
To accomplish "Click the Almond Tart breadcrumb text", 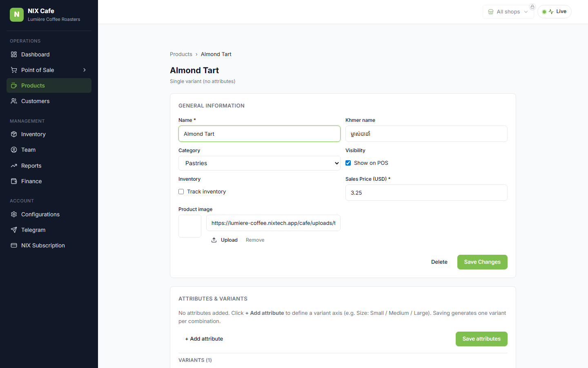I will point(216,54).
